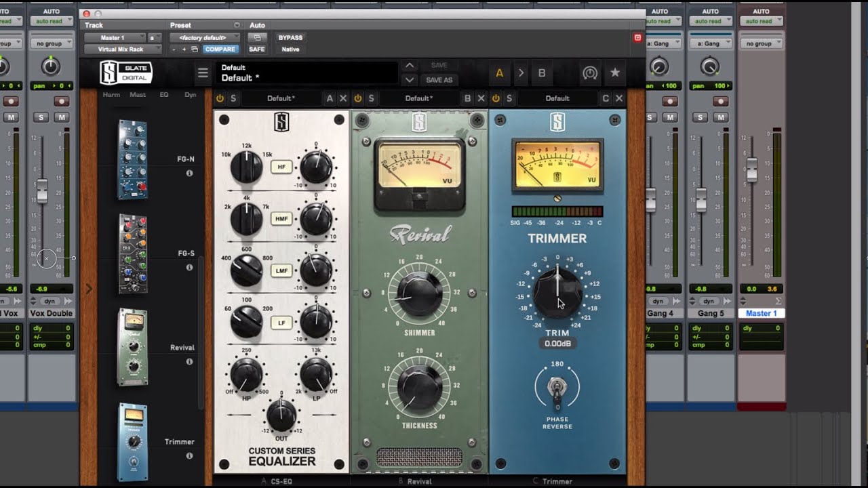Copy A to B with arrow button

coord(521,73)
